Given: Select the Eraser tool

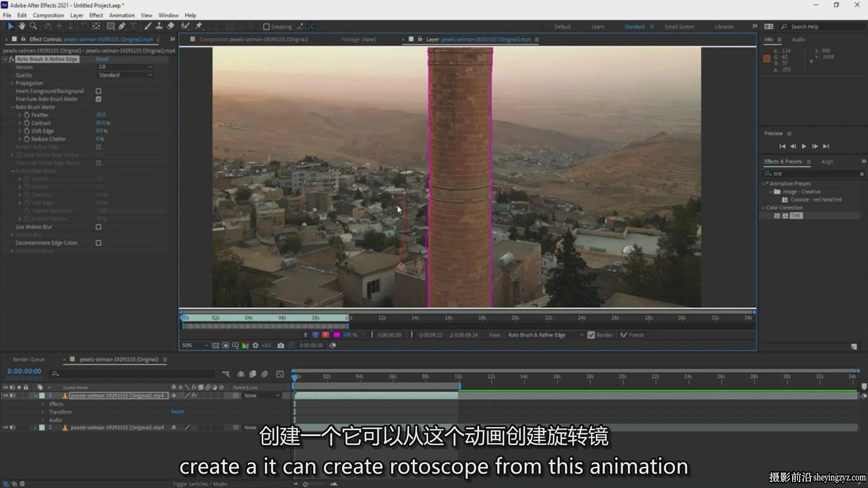Looking at the screenshot, I should click(170, 26).
